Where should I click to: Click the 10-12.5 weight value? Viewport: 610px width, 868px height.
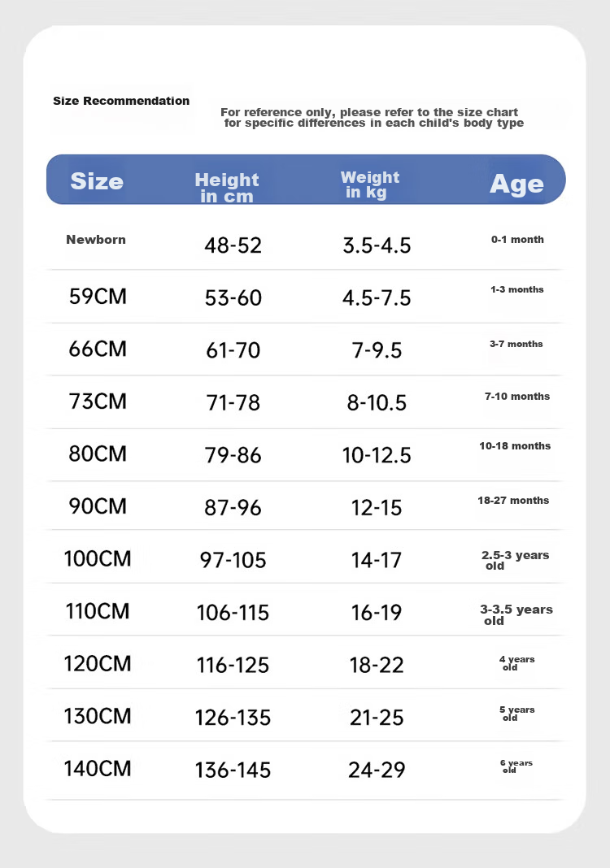(x=377, y=455)
